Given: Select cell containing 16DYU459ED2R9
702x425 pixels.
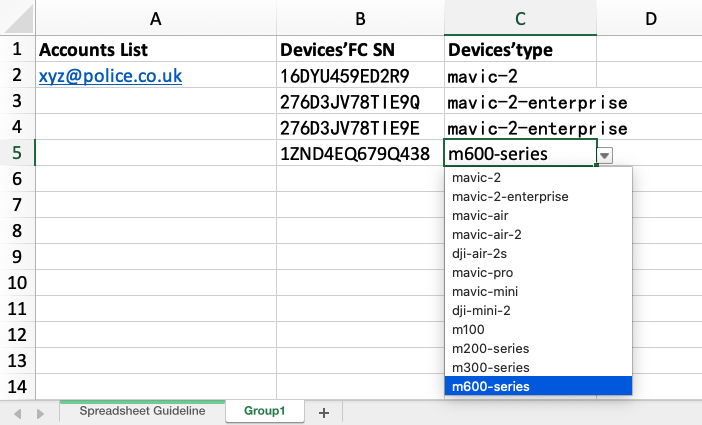Looking at the screenshot, I should click(360, 75).
